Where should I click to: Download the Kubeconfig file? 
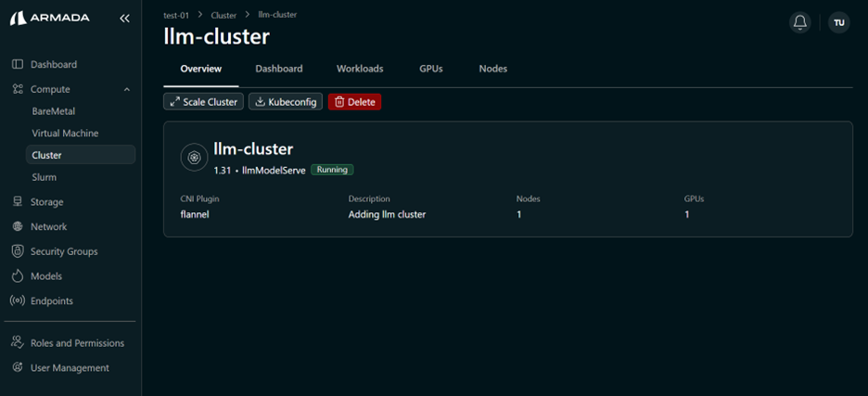click(286, 102)
